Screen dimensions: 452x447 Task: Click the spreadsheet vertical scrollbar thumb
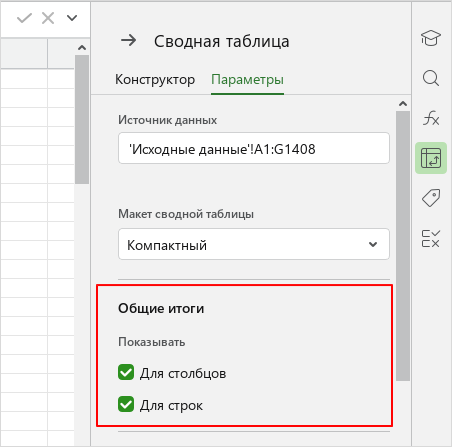click(x=82, y=119)
